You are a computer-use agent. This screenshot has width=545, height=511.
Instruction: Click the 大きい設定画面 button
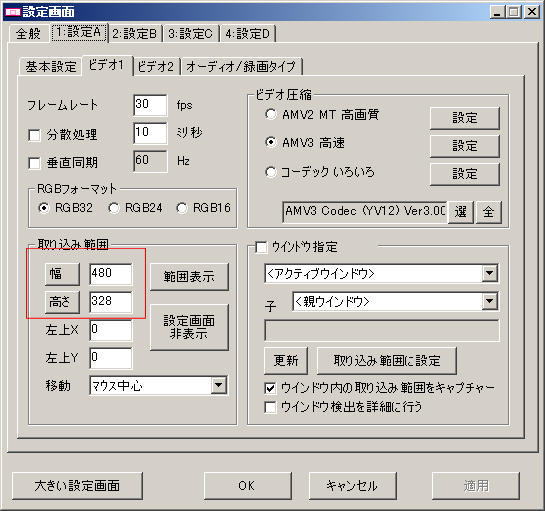pyautogui.click(x=77, y=486)
